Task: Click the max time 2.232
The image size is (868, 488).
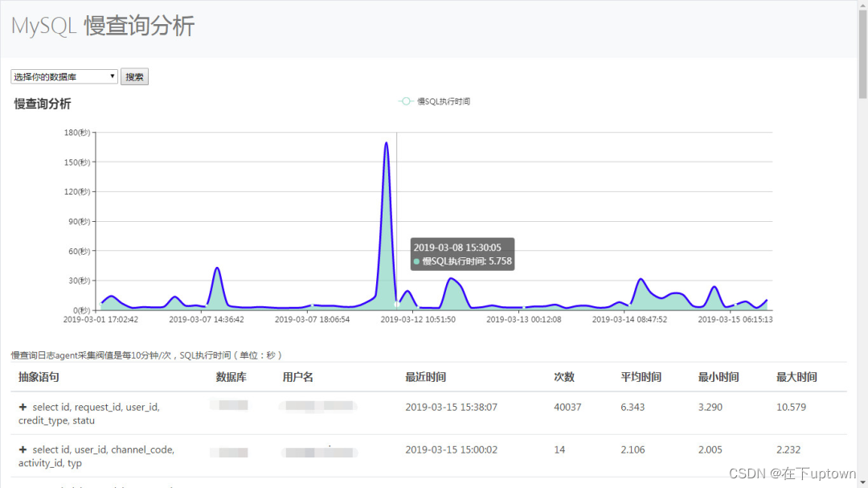Action: (x=788, y=449)
